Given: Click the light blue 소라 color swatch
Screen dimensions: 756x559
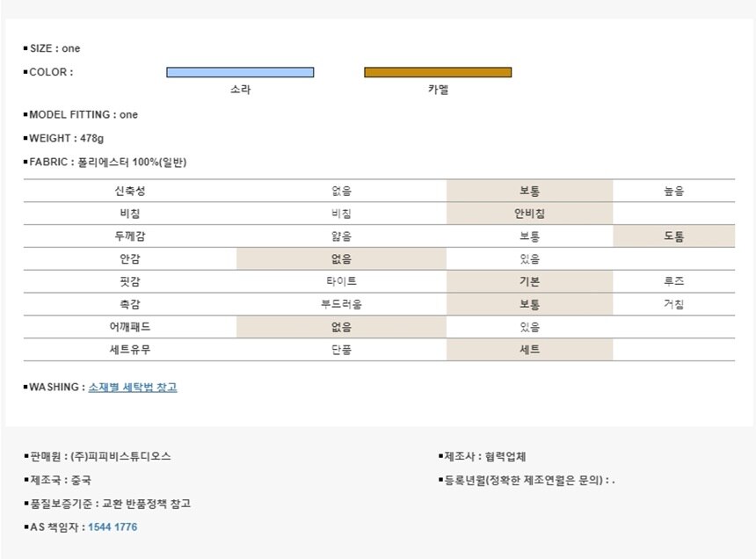Looking at the screenshot, I should click(x=240, y=72).
